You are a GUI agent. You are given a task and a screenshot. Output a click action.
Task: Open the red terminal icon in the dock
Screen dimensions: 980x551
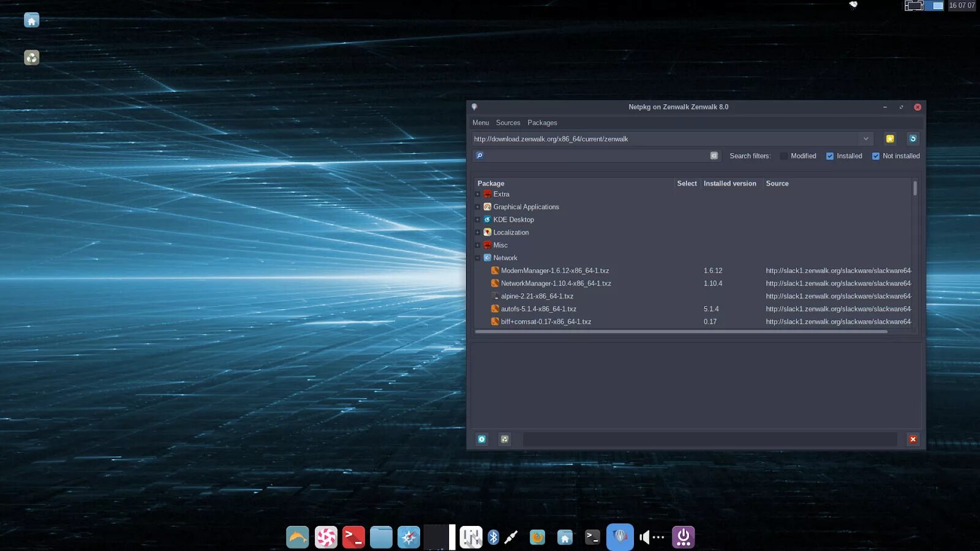[353, 538]
